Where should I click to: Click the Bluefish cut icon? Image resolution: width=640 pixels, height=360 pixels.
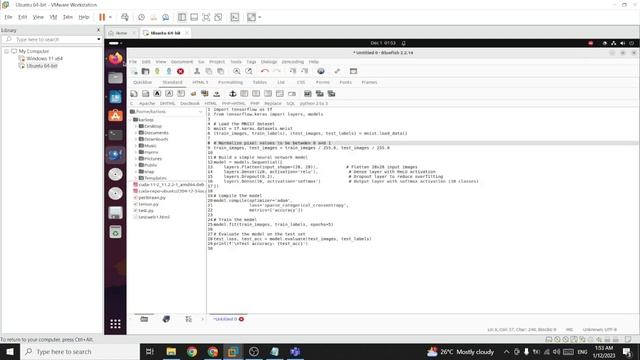pyautogui.click(x=197, y=71)
